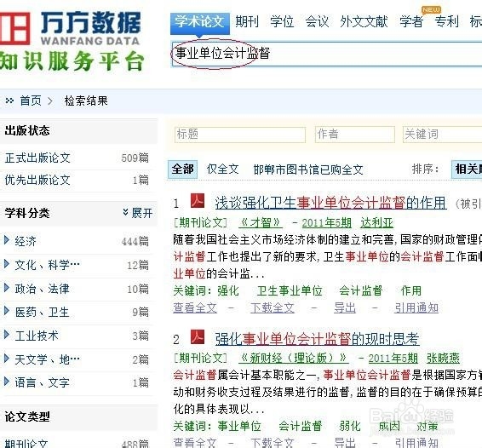The width and height of the screenshot is (482, 448).
Task: Click keyword 对策 in result 2
Action: 427,426
